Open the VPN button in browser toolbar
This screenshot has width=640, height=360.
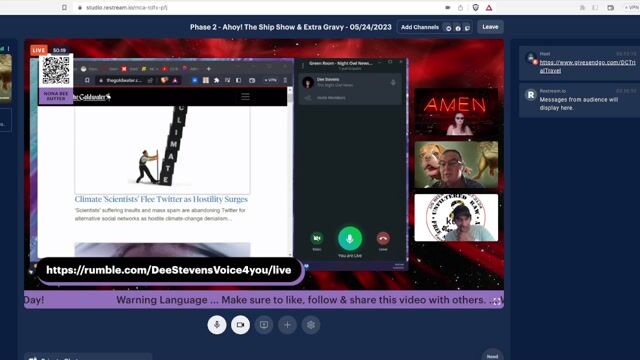(x=631, y=8)
